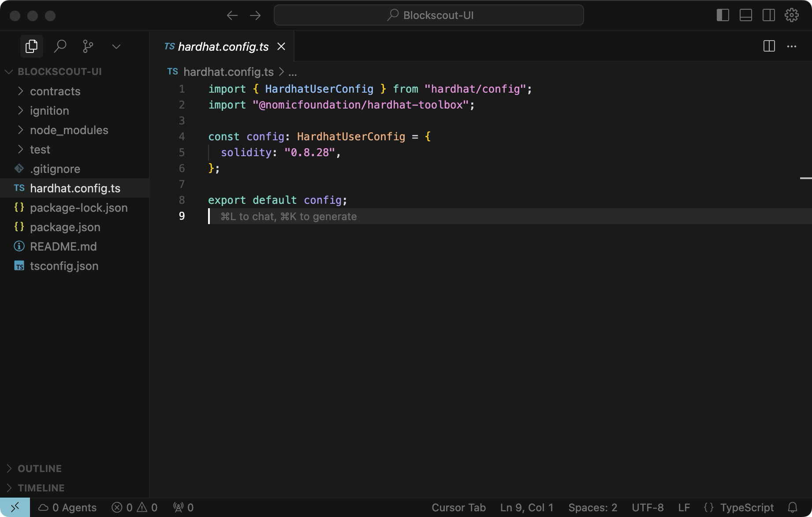
Task: Open the remote window button in status bar
Action: click(15, 507)
